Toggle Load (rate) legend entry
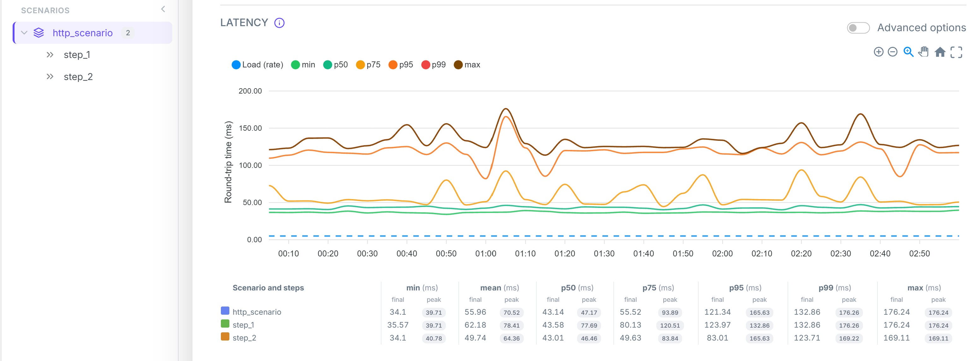This screenshot has height=361, width=980. coord(257,65)
